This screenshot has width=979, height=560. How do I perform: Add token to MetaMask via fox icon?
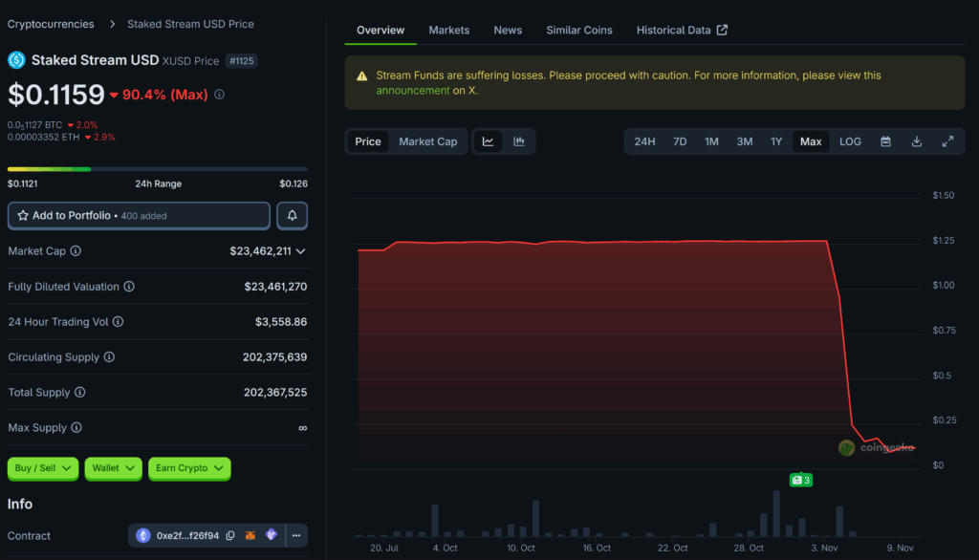[x=250, y=536]
